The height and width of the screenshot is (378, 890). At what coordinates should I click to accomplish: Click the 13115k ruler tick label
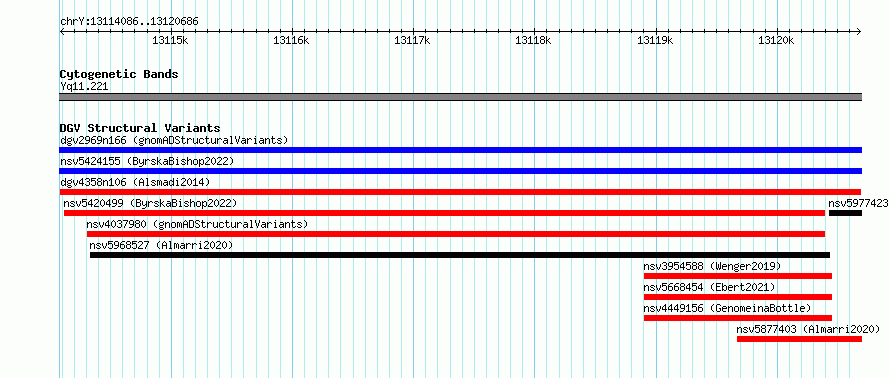170,40
